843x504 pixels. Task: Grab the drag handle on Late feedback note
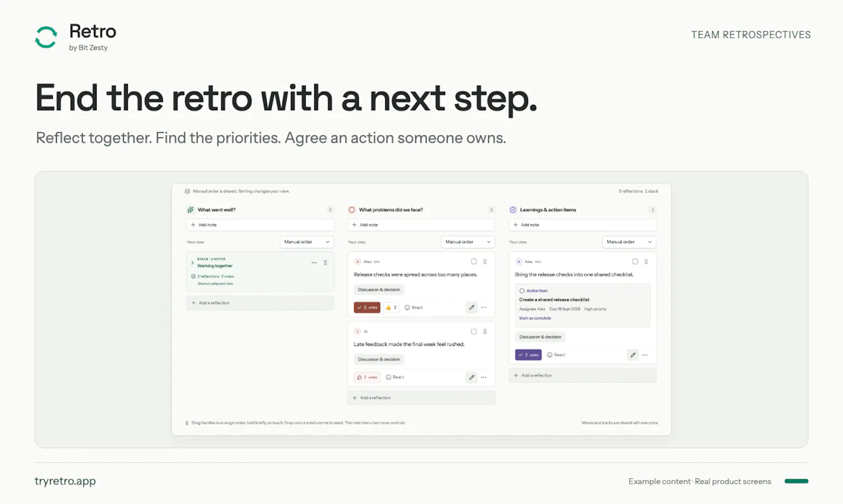click(x=485, y=331)
